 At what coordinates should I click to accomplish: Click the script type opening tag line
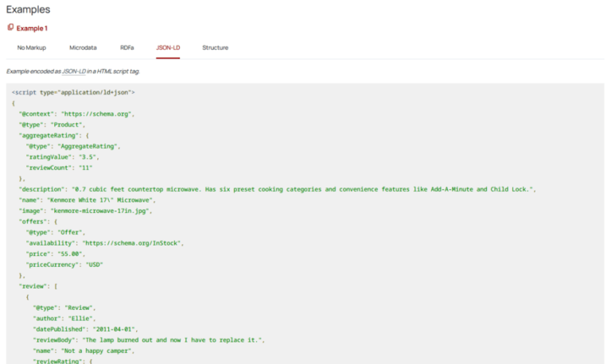point(73,92)
